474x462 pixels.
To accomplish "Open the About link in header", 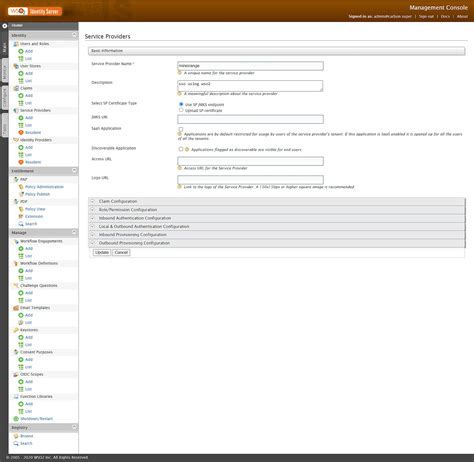I will (462, 16).
